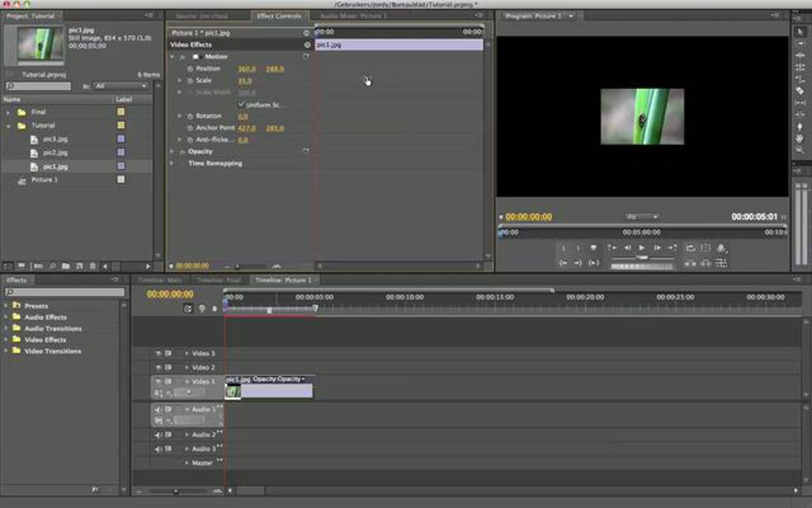The width and height of the screenshot is (812, 508).
Task: Click the trash Clear icon in the Project panel
Action: coord(93,266)
